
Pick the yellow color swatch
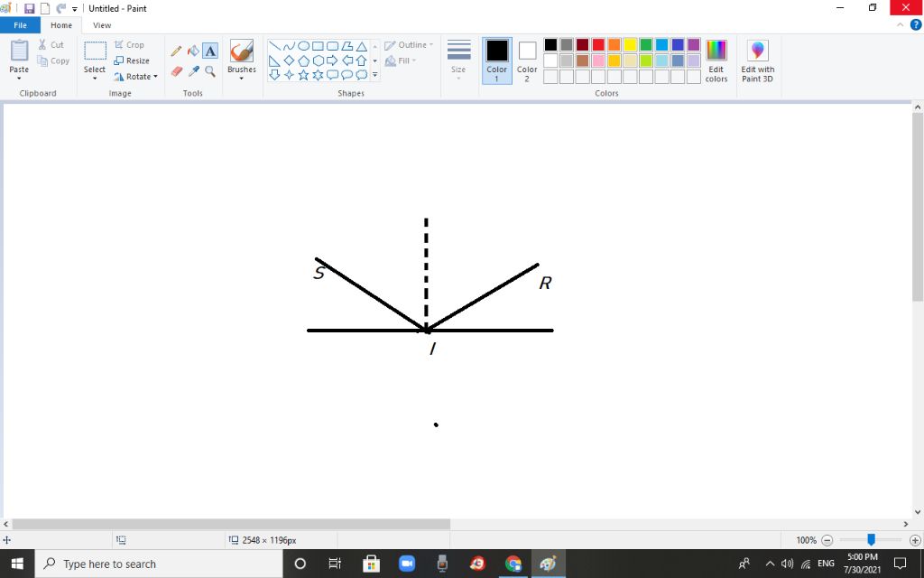pos(630,45)
